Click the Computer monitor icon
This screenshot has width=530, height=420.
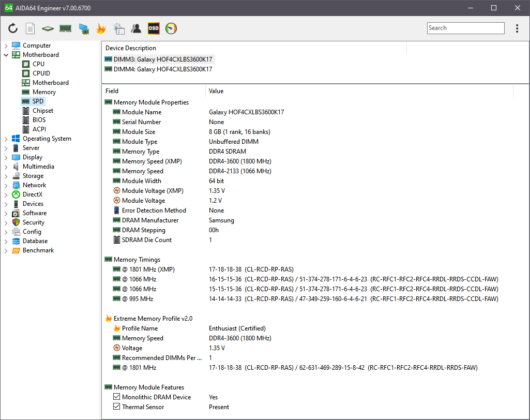[x=16, y=46]
